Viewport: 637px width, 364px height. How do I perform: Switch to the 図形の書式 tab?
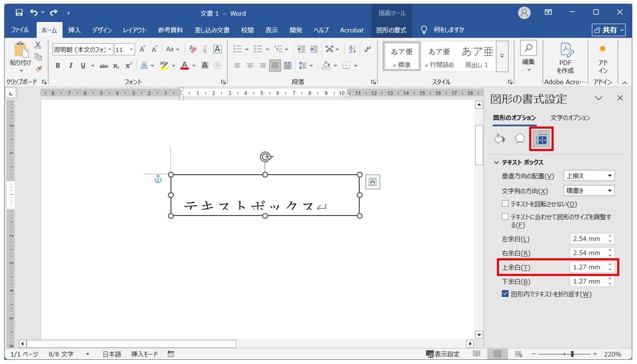tap(391, 30)
